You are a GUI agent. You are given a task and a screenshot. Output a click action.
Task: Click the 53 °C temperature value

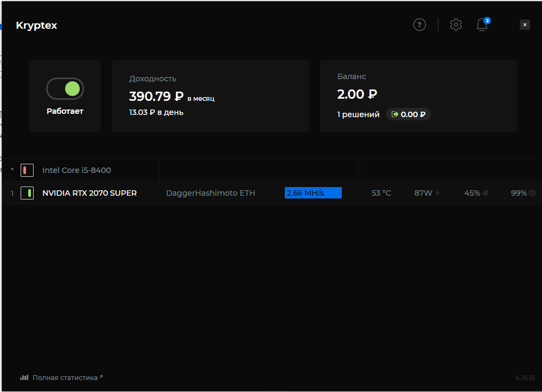[x=381, y=193]
